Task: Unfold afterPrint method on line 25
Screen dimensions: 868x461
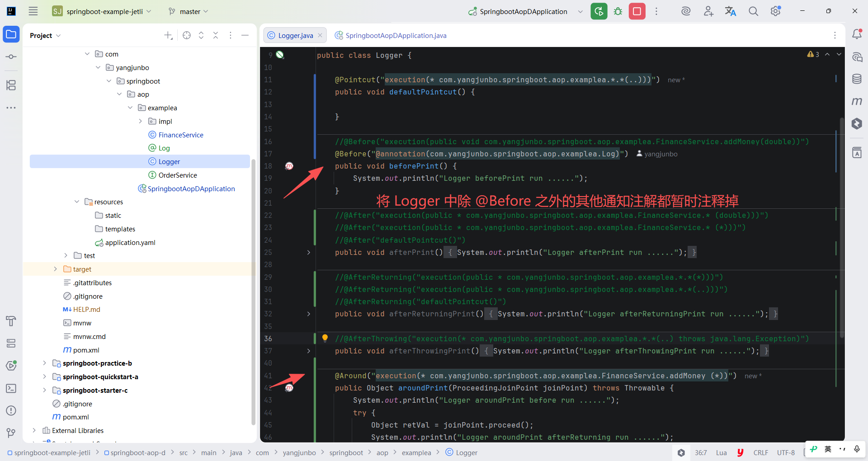Action: 309,252
